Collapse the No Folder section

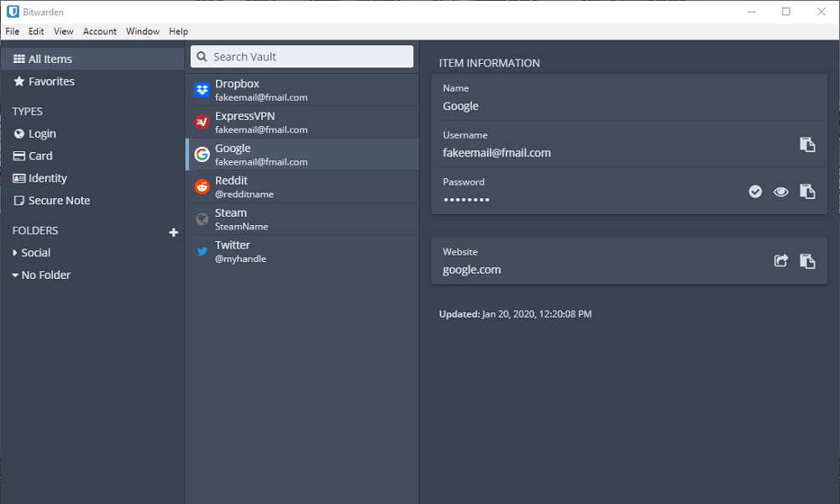point(45,275)
